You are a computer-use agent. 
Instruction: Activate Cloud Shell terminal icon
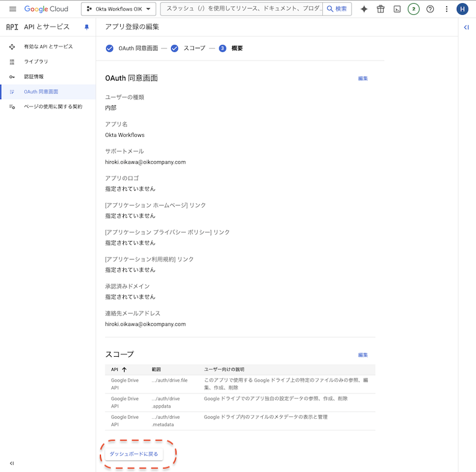pos(397,9)
